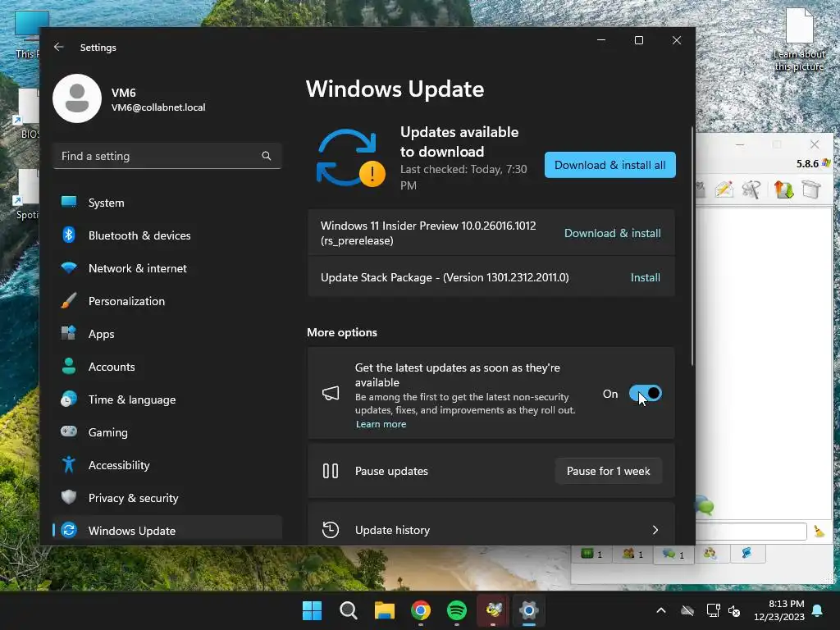Turn off Get the latest updates toggle
840x630 pixels.
tap(645, 393)
